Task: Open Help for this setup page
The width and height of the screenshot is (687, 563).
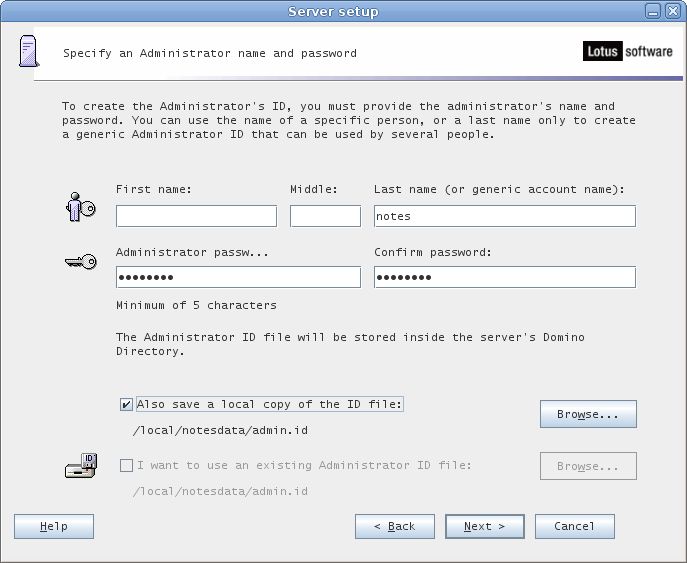Action: pyautogui.click(x=54, y=526)
